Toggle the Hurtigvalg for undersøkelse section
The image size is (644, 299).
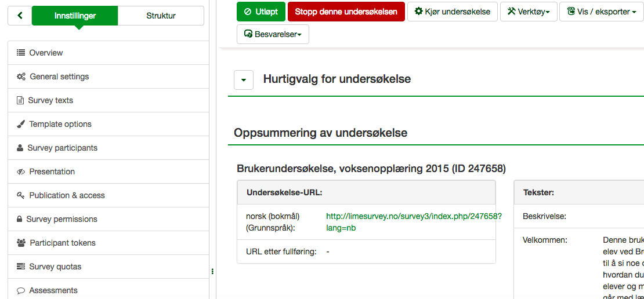(244, 80)
